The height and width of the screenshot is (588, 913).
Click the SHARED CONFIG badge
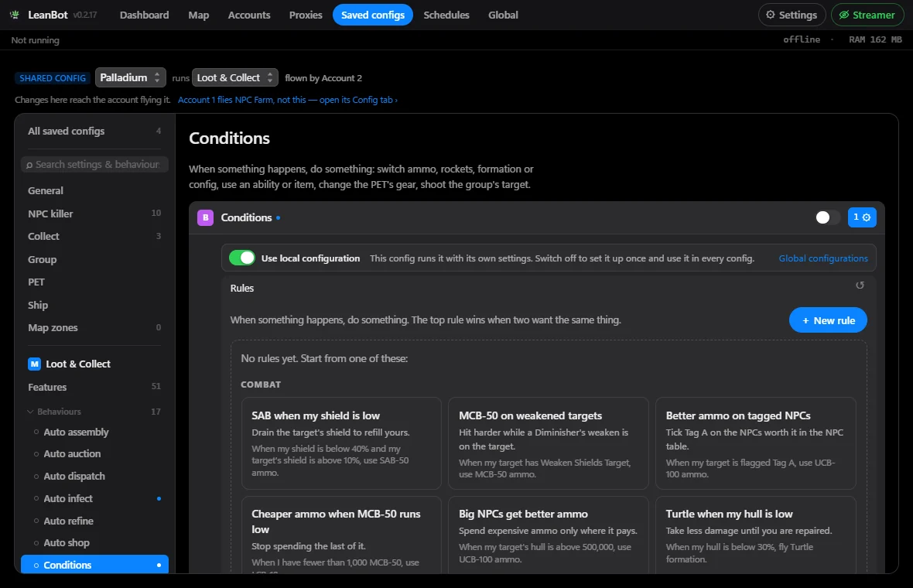53,78
